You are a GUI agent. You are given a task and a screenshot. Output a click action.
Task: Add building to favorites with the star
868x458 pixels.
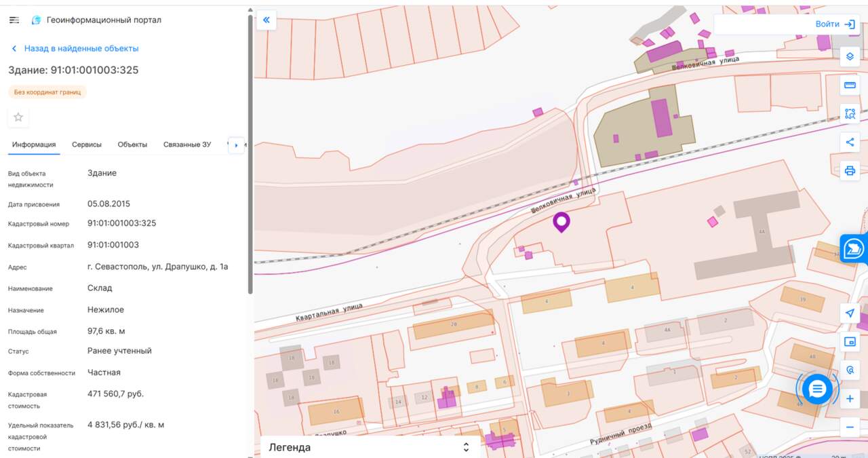[18, 117]
